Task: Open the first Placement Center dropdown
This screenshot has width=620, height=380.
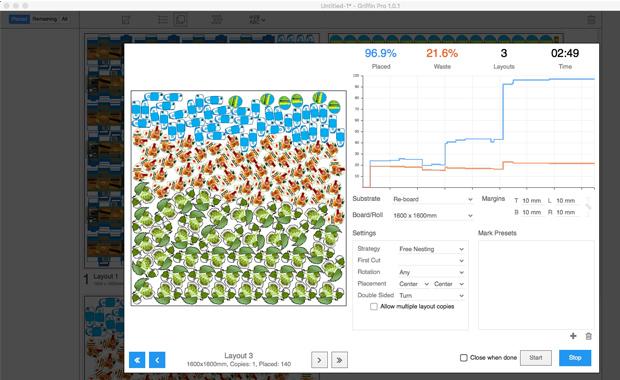Action: tap(414, 284)
